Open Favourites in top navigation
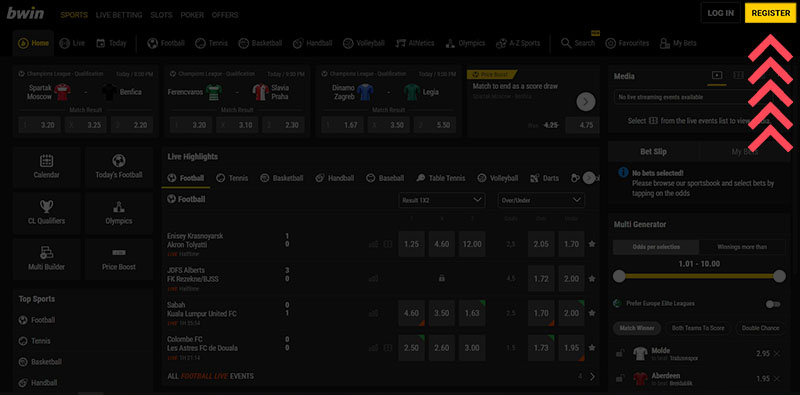Image resolution: width=800 pixels, height=395 pixels. coord(627,43)
